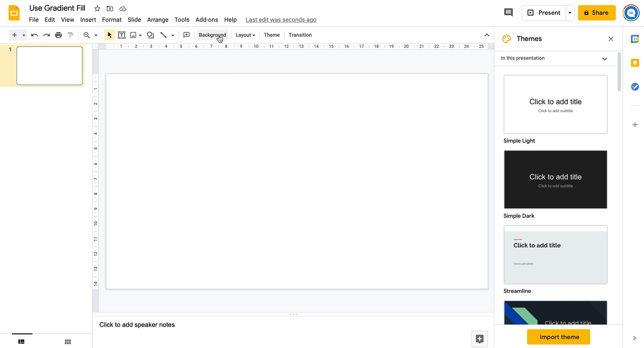The image size is (644, 348).
Task: Open the Slide menu
Action: coord(134,20)
